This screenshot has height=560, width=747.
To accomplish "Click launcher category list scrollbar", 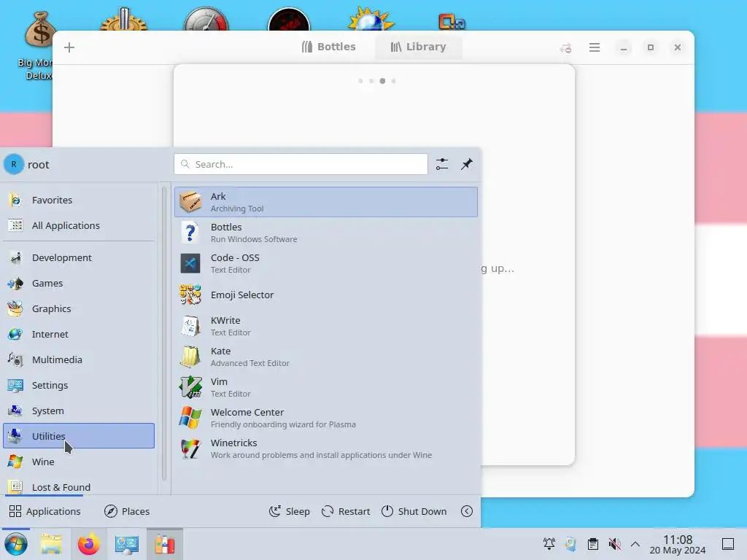I will pyautogui.click(x=164, y=333).
